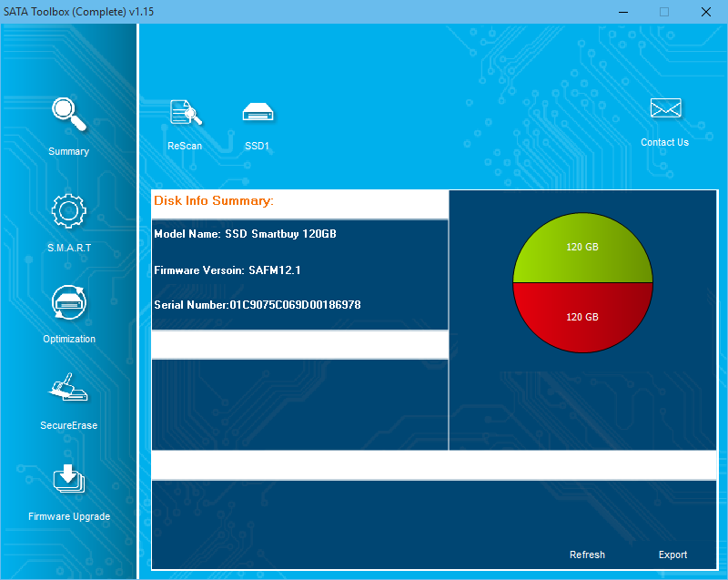Select the Serial Number text line

coord(258,305)
